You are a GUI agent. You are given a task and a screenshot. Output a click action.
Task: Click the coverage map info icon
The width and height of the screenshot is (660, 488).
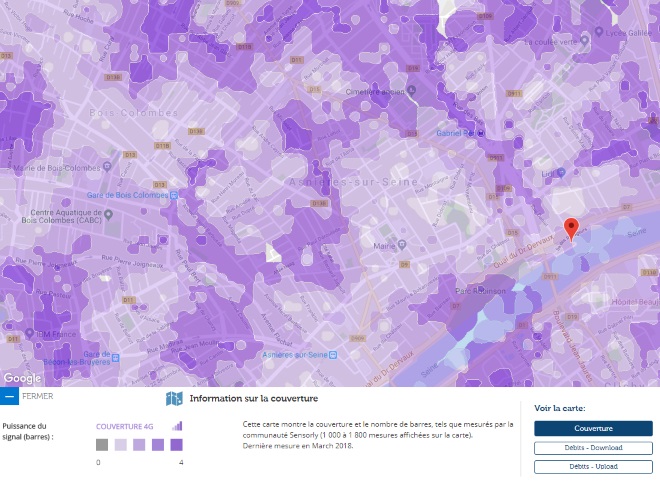tap(174, 399)
